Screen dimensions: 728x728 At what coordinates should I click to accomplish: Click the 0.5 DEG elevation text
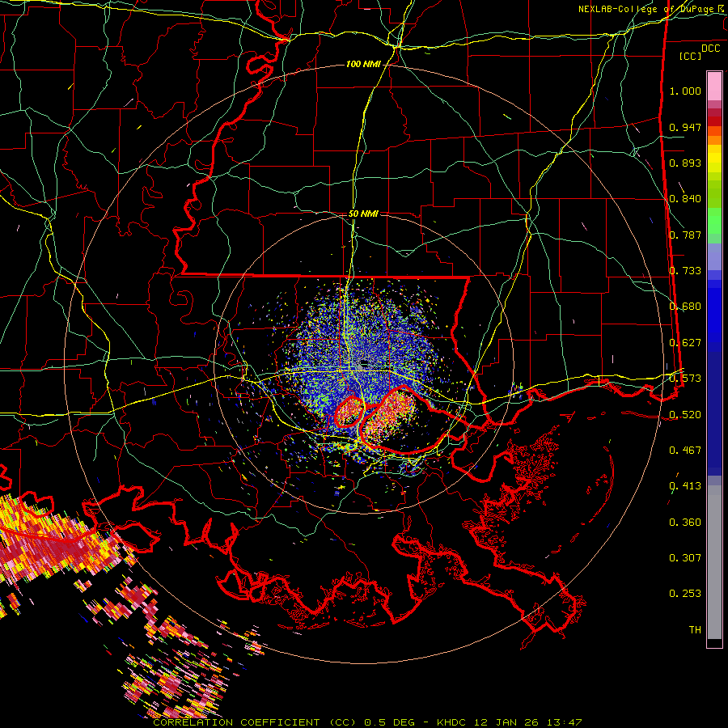[x=389, y=722]
